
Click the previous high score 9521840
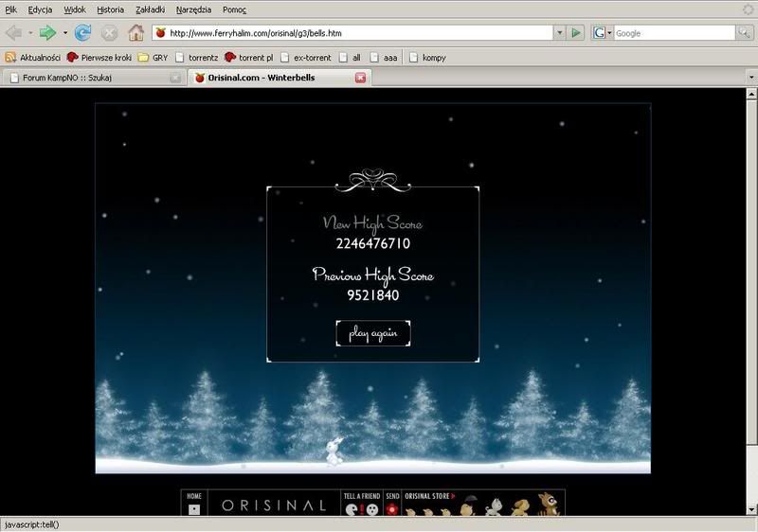click(373, 295)
